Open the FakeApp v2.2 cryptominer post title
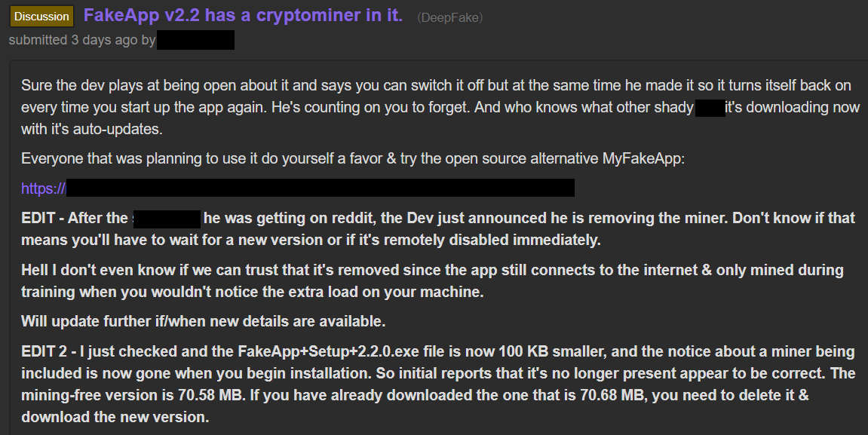This screenshot has width=868, height=435. pos(243,15)
